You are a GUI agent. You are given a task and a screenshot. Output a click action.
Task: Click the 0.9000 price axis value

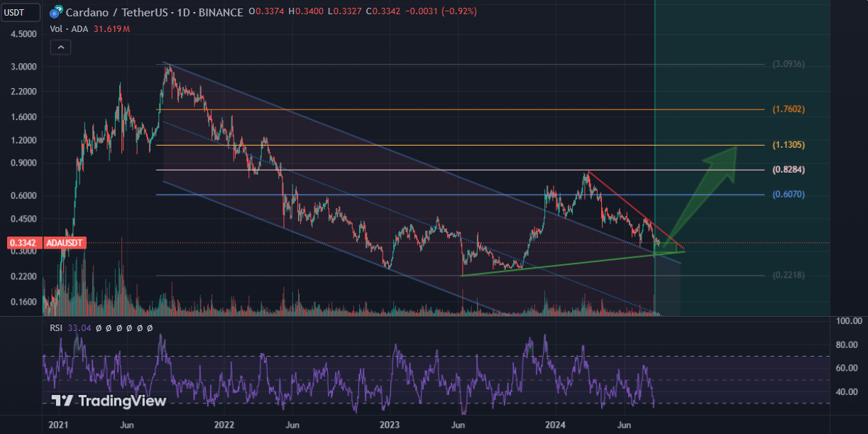coord(24,163)
